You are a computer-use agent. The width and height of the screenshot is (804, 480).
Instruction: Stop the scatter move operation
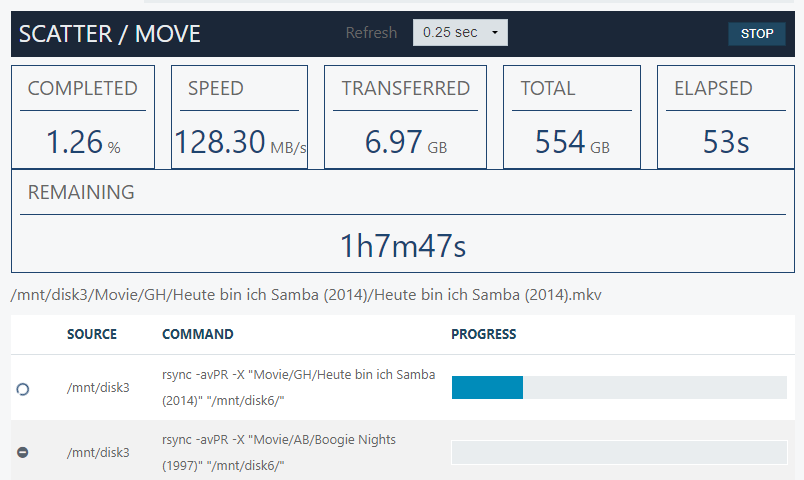(756, 34)
